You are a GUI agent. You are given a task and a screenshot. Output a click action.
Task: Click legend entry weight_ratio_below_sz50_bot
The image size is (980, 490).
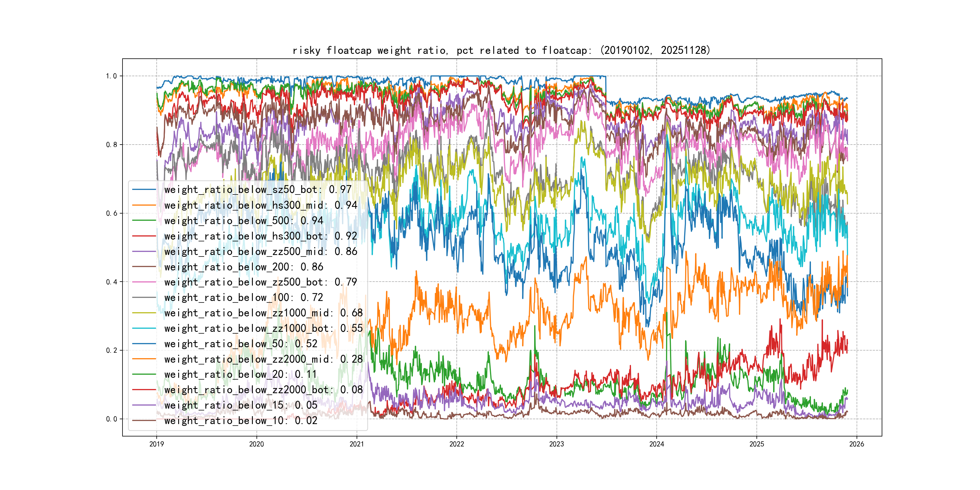pyautogui.click(x=258, y=189)
